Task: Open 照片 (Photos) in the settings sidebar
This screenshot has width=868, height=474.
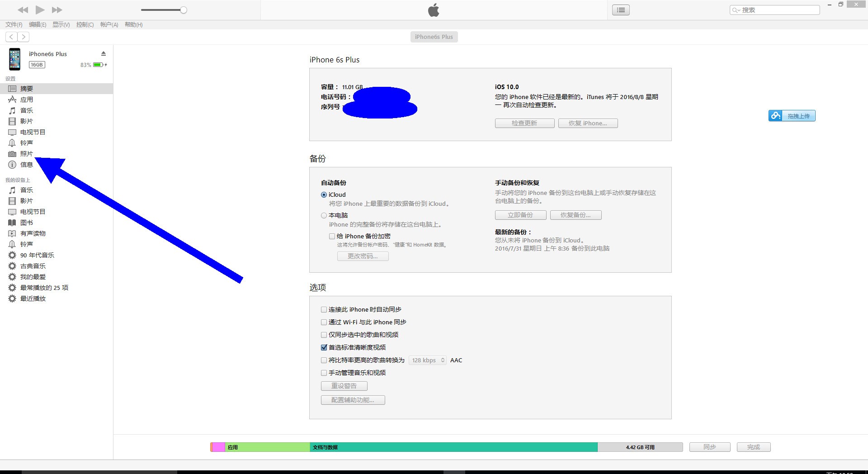Action: (x=26, y=154)
